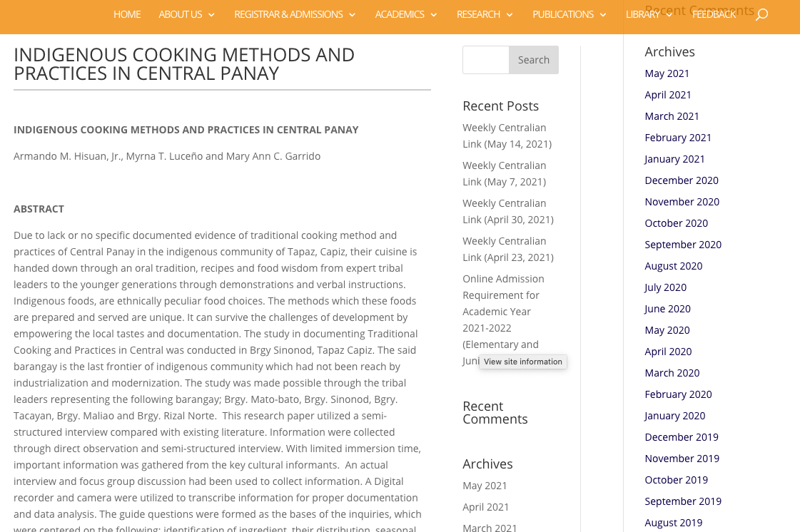Open Weekly Centralian Link (May 7, 2021) post
The width and height of the screenshot is (800, 532).
[505, 173]
